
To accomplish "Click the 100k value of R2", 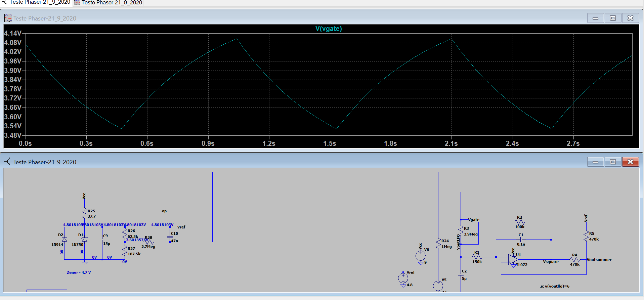I will coord(520,227).
